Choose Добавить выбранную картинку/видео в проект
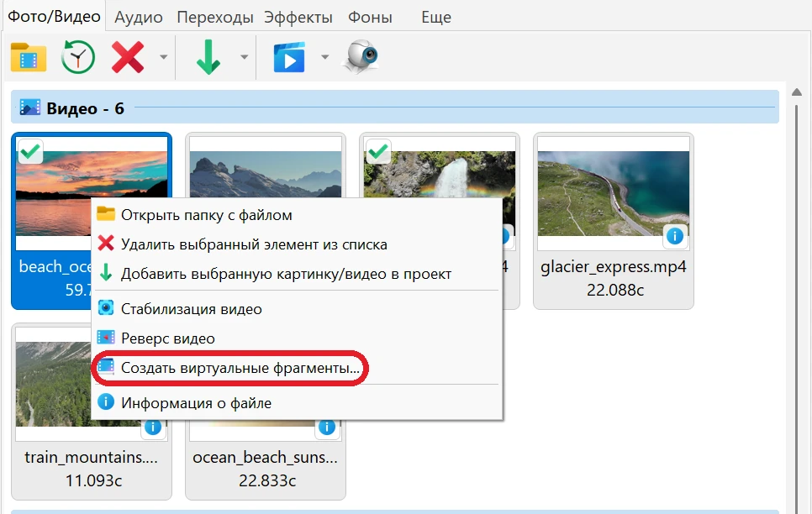Screen dimensions: 812x514 tap(297, 274)
